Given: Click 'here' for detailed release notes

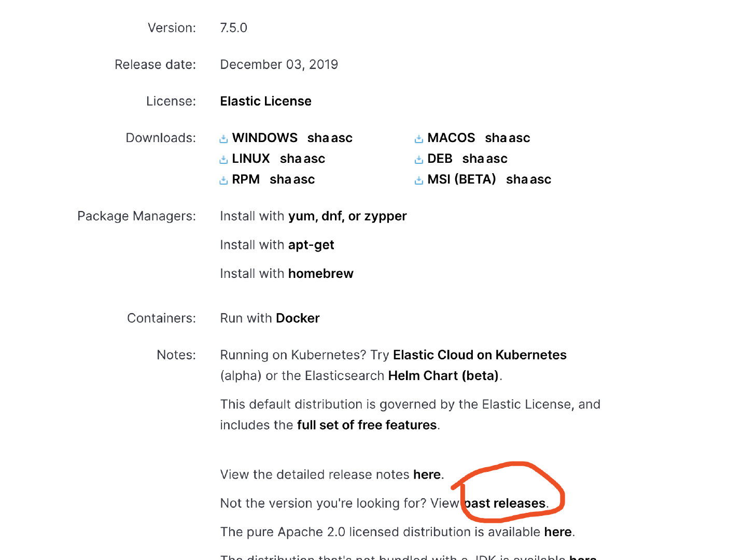Looking at the screenshot, I should (427, 474).
